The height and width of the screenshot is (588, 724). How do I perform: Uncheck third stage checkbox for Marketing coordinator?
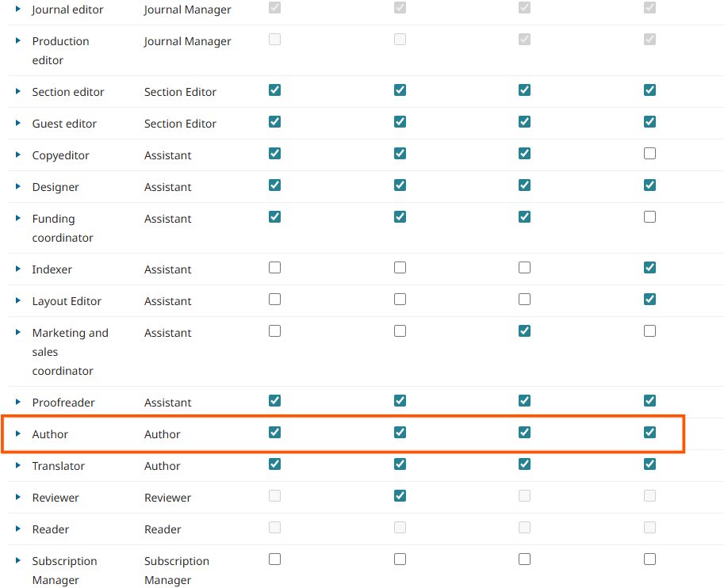tap(524, 331)
